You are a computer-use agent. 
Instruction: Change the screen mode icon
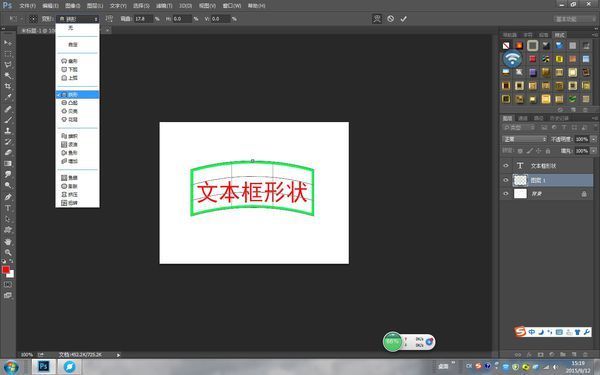tap(8, 295)
